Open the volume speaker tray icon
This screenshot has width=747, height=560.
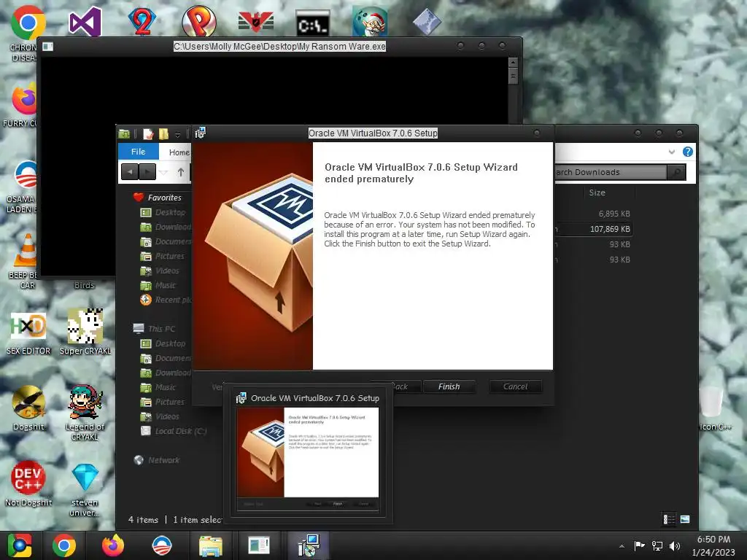[x=675, y=545]
